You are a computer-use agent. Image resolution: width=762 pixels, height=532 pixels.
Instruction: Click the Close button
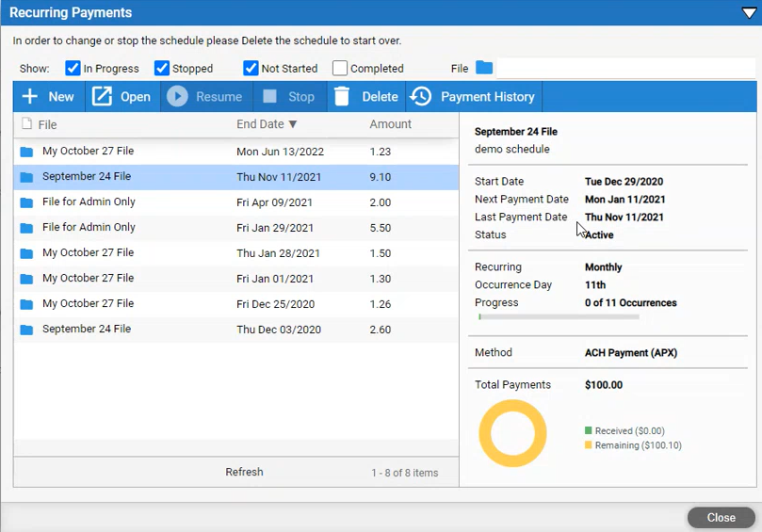pos(721,518)
